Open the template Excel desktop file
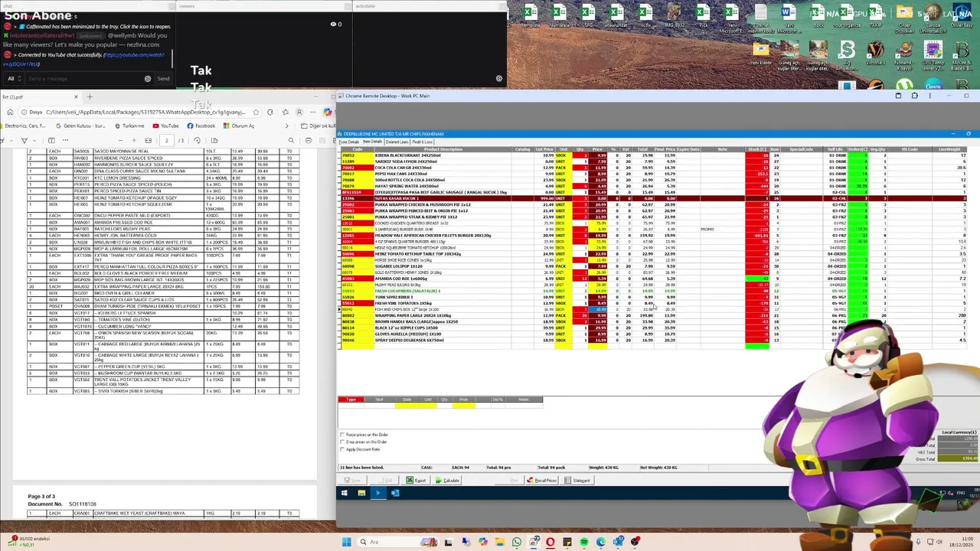 point(531,17)
